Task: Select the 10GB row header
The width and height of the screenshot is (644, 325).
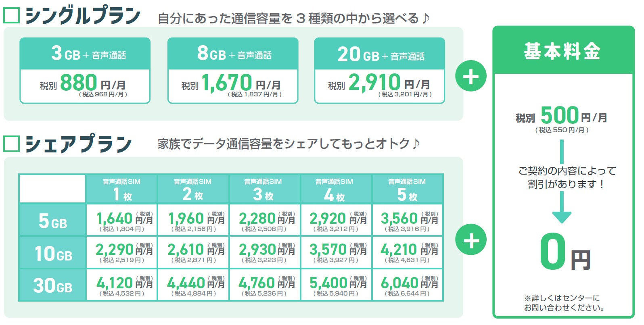Action: click(52, 253)
